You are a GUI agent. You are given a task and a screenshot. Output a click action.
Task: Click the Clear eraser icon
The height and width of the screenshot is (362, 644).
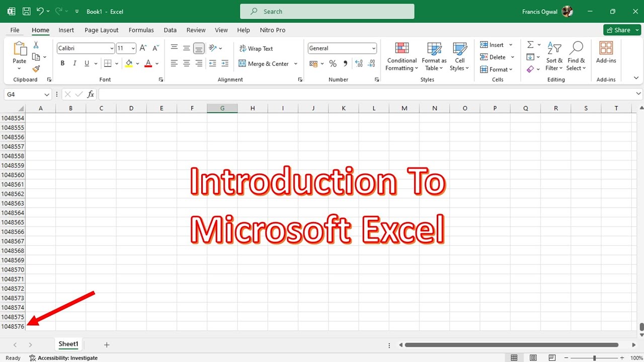[530, 69]
